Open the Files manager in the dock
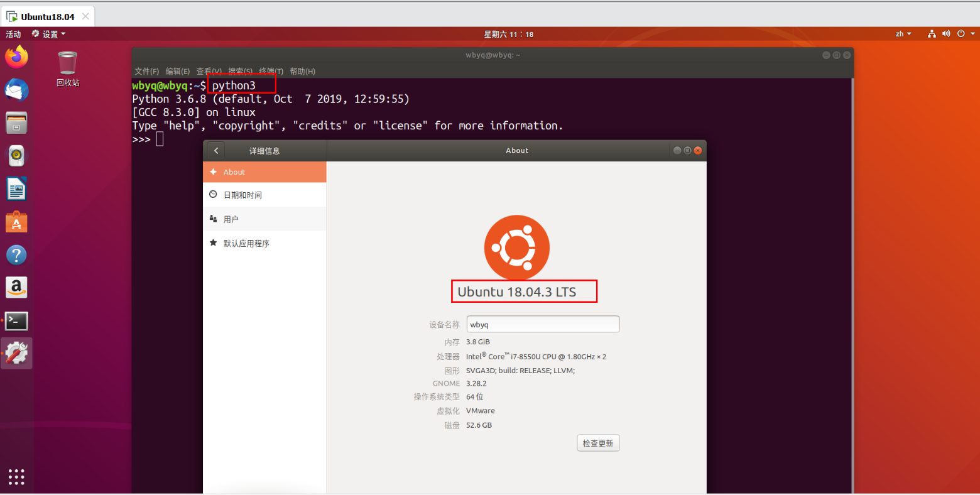The image size is (980, 495). point(16,123)
